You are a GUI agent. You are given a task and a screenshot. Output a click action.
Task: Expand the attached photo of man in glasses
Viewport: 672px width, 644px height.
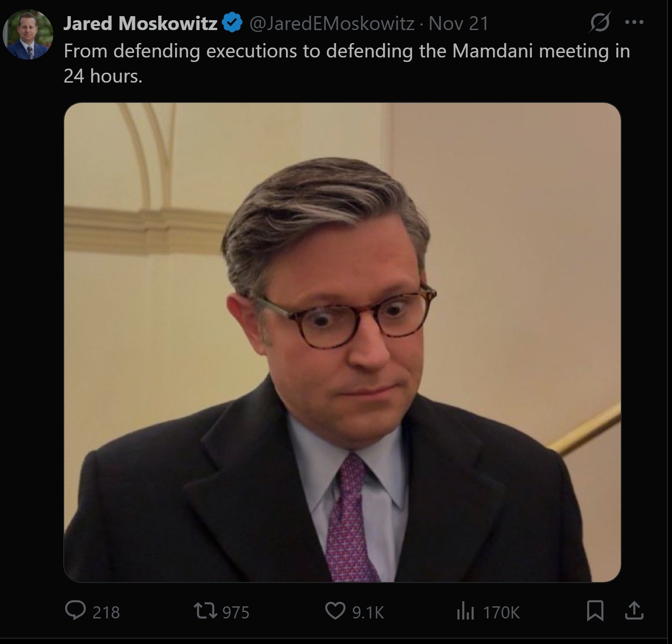click(342, 342)
